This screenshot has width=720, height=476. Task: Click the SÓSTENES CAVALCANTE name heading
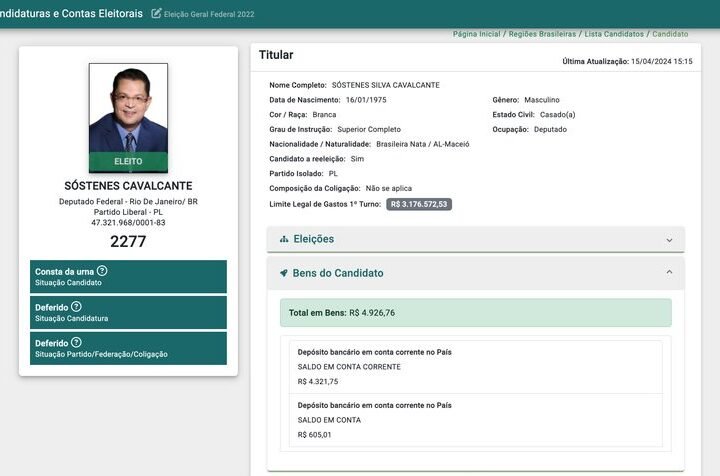(x=128, y=186)
